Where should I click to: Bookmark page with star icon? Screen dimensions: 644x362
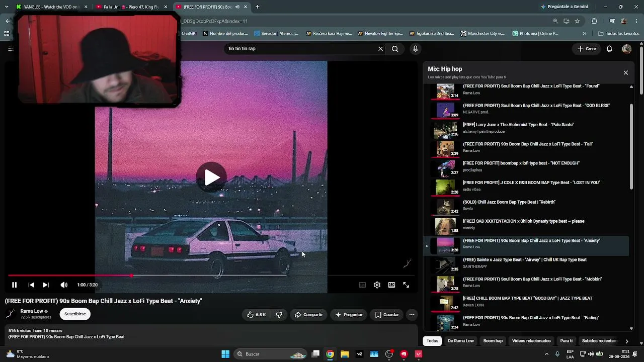[x=577, y=21]
